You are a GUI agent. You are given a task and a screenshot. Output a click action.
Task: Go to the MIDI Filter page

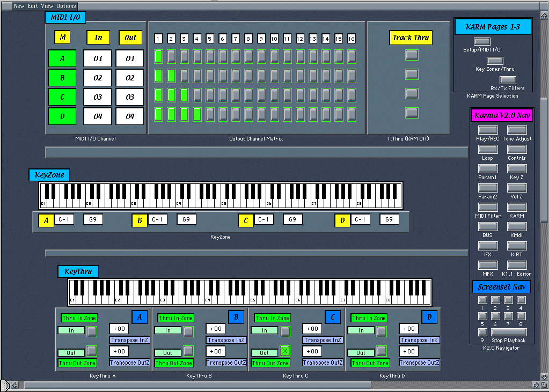click(488, 207)
